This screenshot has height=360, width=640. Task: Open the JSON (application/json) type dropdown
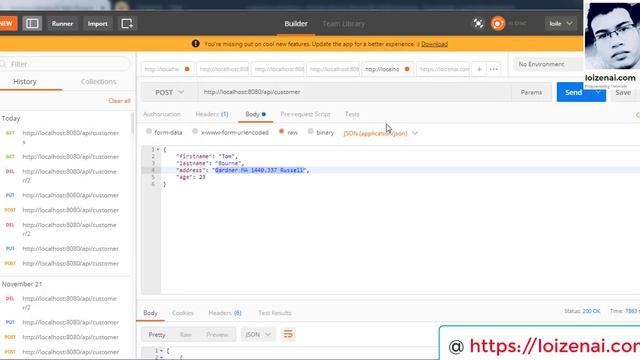(x=380, y=133)
